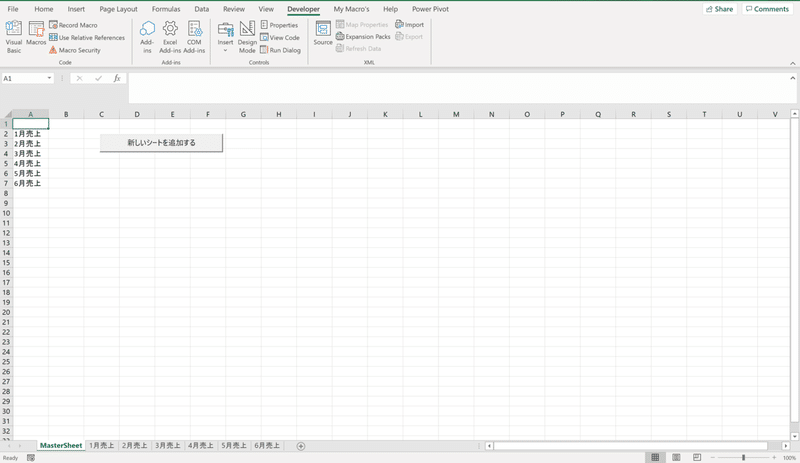Open the Visual Basic editor
800x463 pixels.
pos(14,37)
